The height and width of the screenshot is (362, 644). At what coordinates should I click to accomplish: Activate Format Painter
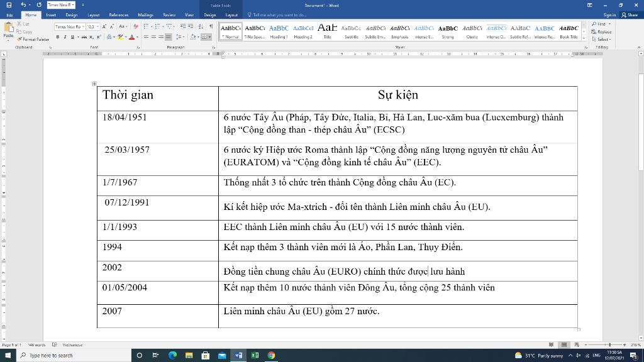pyautogui.click(x=33, y=40)
